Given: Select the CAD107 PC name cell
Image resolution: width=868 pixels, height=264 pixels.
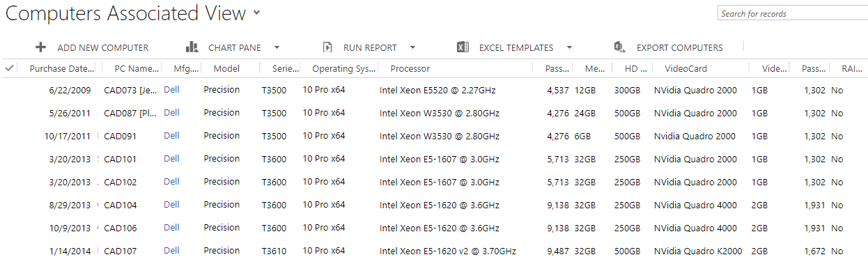Looking at the screenshot, I should point(121,251).
